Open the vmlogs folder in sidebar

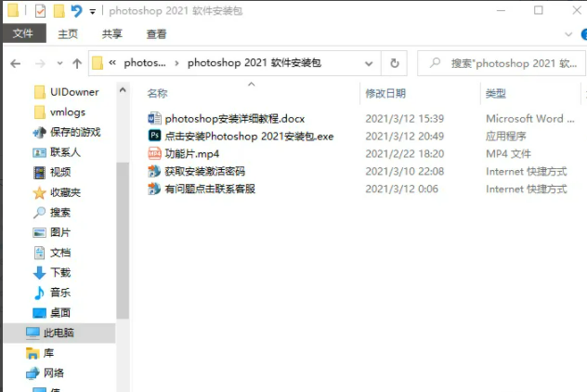pos(68,112)
